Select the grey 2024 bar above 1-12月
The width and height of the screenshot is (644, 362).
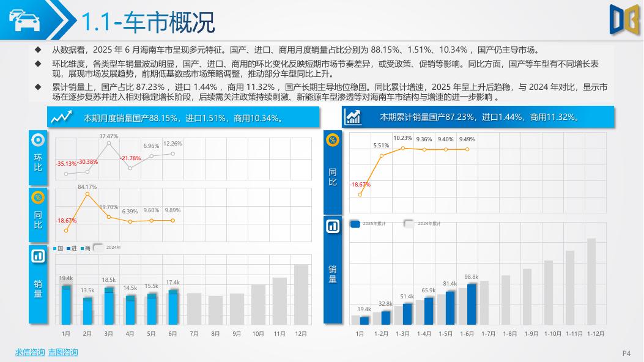tap(591, 281)
